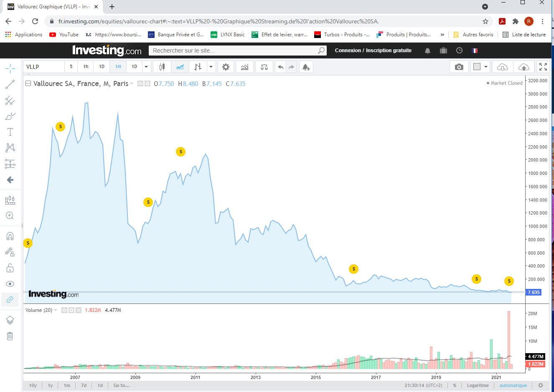554x392 pixels.
Task: Take chart snapshot with camera icon
Action: click(x=459, y=67)
